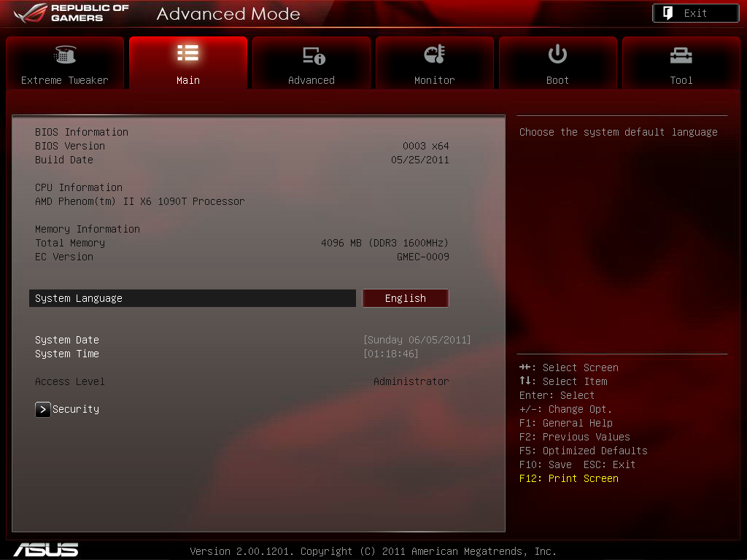Image resolution: width=747 pixels, height=560 pixels.
Task: Click the BIOS Information heading
Action: click(82, 132)
